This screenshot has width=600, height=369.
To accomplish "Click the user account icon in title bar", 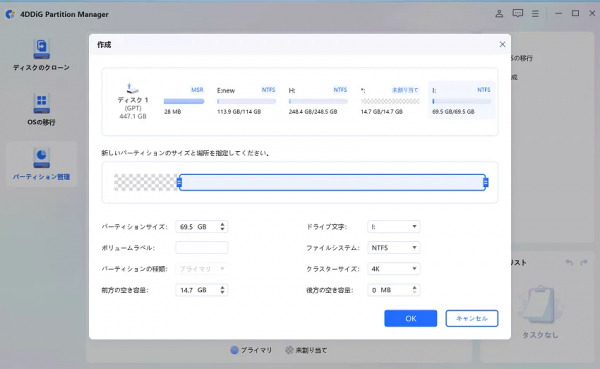I will coord(499,14).
